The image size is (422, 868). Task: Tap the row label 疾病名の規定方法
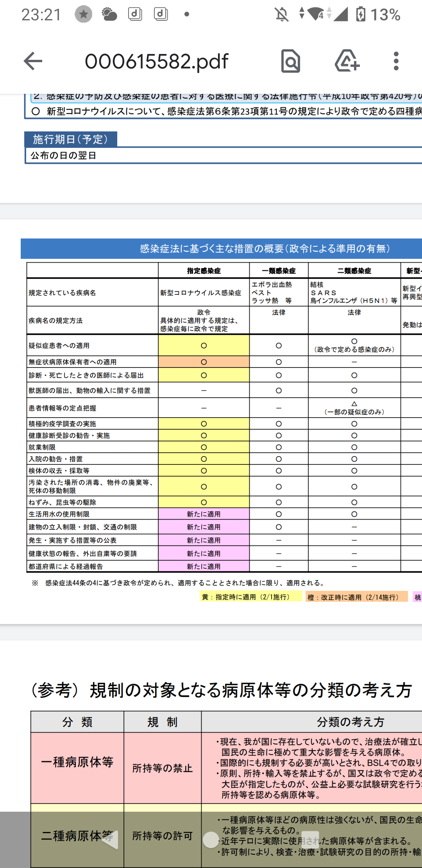tap(55, 321)
